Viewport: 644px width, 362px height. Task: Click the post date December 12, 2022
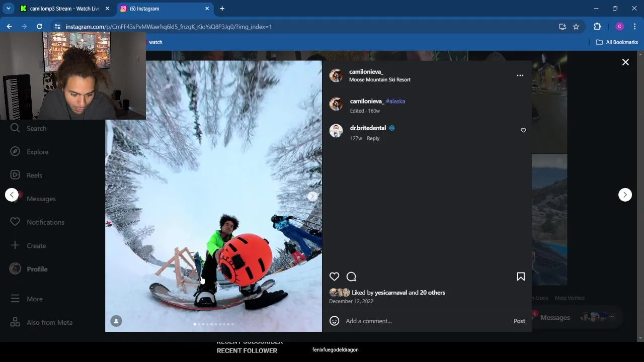pos(351,301)
